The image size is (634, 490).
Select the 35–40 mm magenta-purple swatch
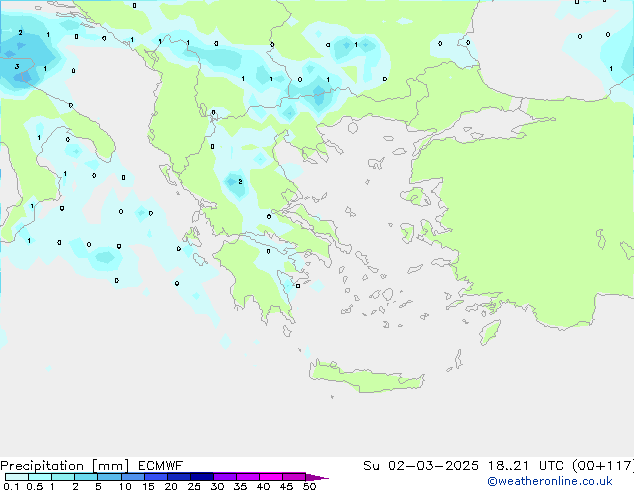click(247, 477)
